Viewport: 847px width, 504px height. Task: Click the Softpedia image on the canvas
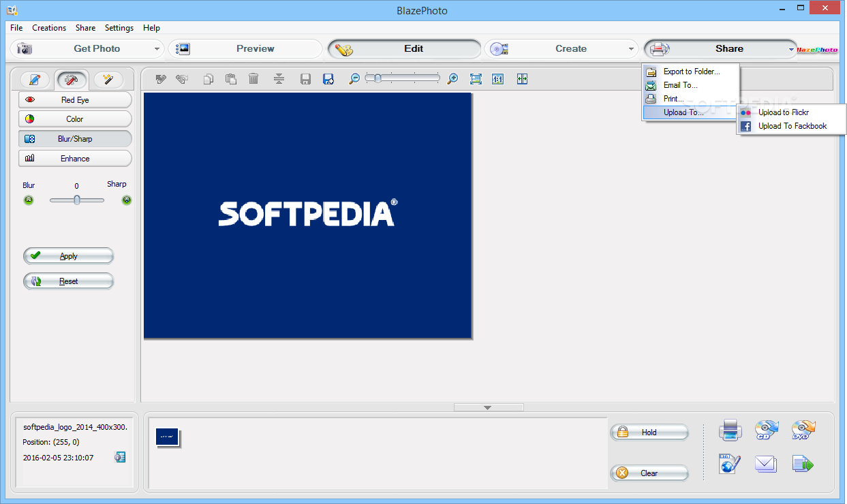click(307, 215)
